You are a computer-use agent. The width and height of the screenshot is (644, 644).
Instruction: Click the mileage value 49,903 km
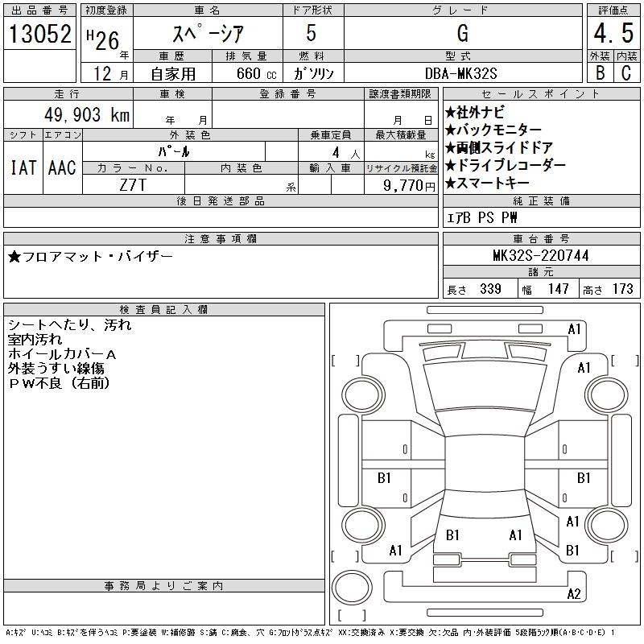87,114
